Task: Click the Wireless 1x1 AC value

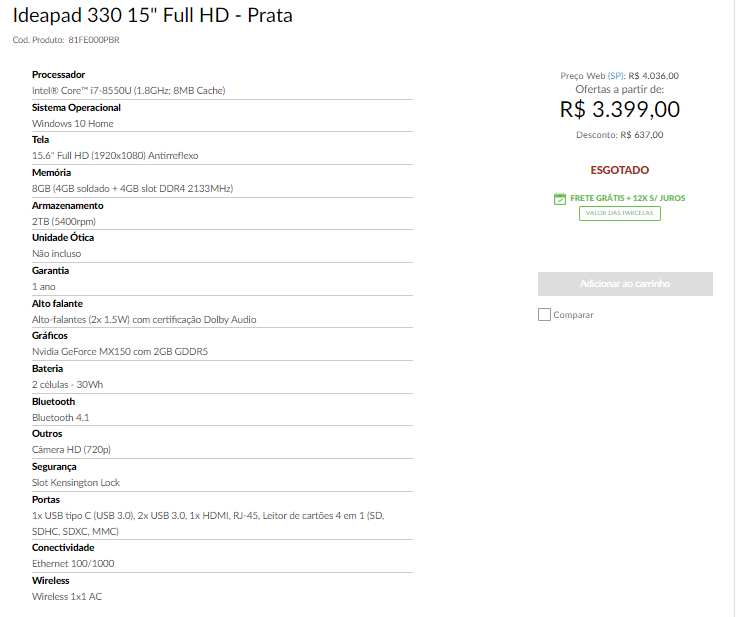Action: coord(67,597)
